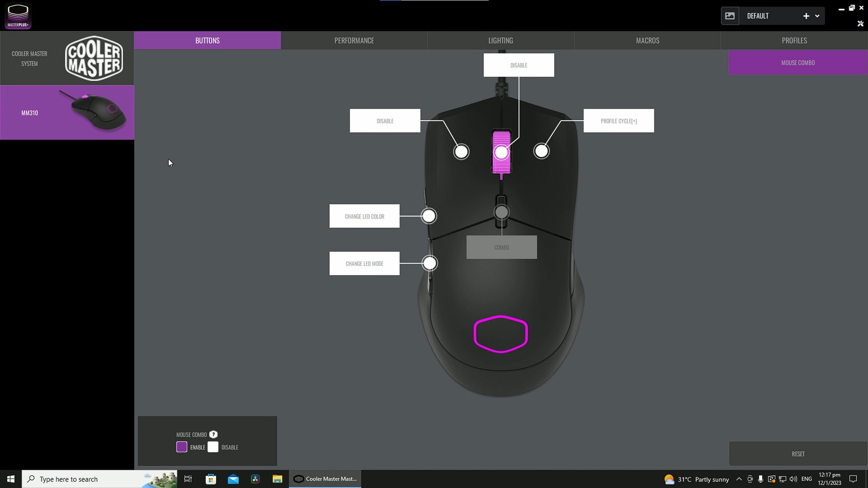This screenshot has width=868, height=488.
Task: Click the RESET button
Action: pos(797,454)
